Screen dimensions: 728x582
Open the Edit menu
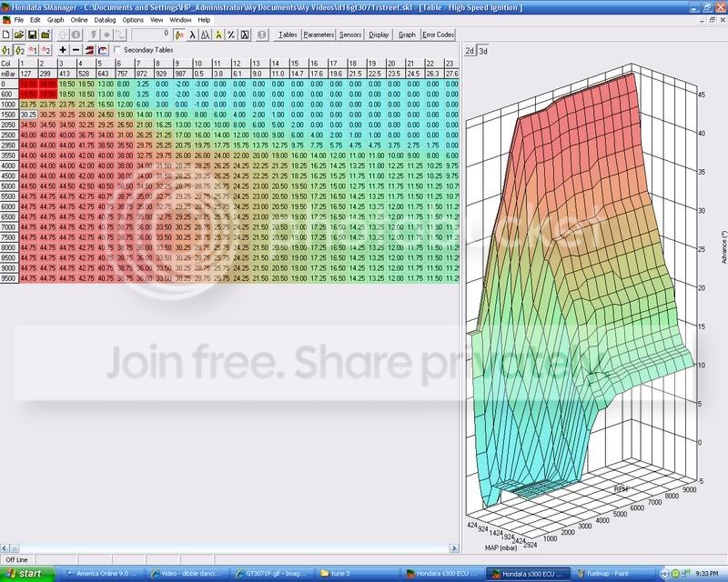35,20
